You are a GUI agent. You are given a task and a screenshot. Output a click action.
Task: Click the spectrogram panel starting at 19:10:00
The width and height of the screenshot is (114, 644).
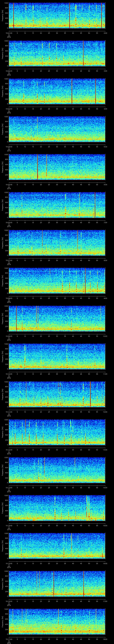coord(57,356)
